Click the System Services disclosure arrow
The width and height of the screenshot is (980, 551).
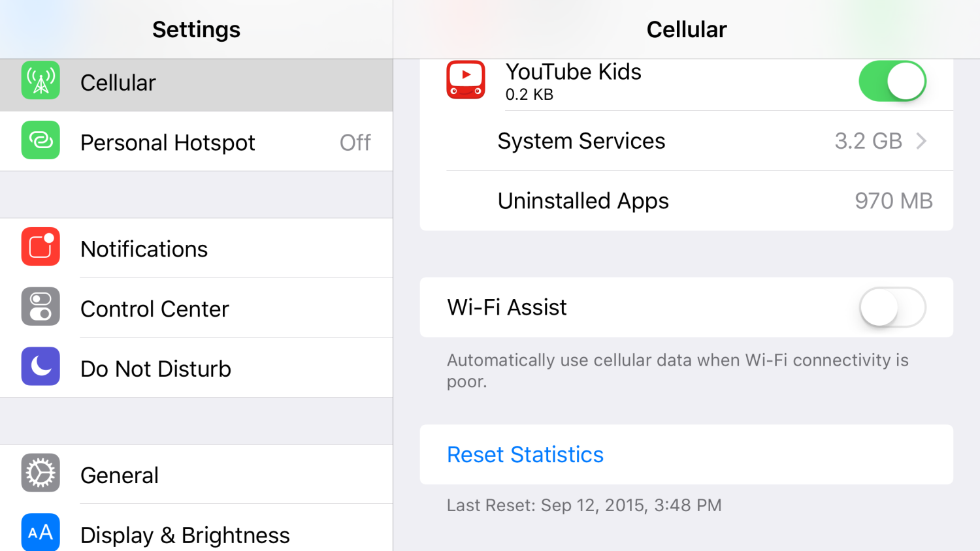[921, 141]
